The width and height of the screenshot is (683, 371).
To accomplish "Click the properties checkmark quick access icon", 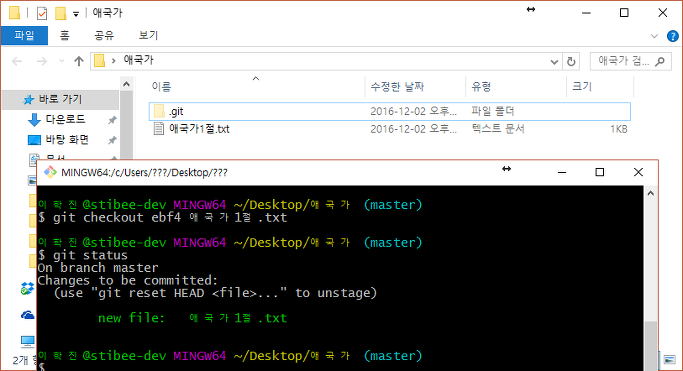I will click(42, 13).
